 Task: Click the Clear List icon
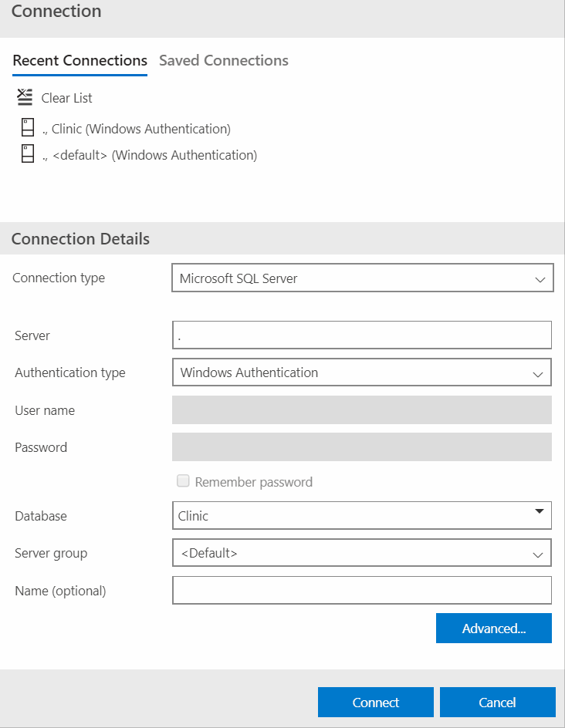23,97
